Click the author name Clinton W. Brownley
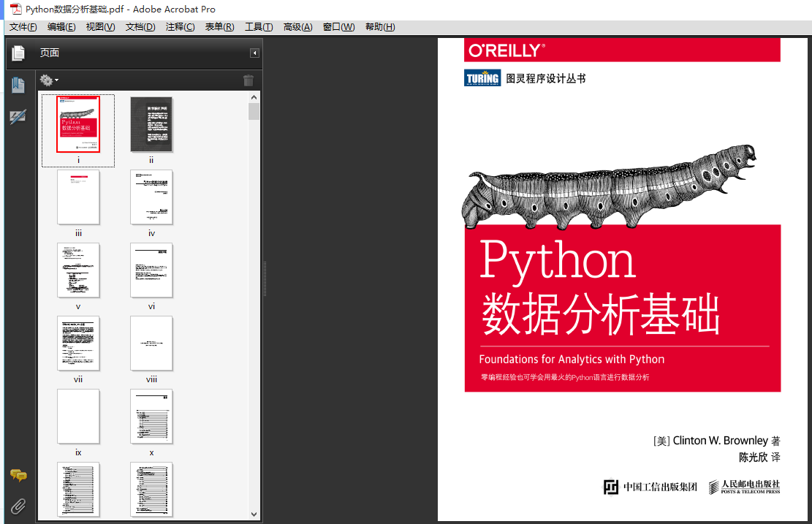 pos(720,441)
